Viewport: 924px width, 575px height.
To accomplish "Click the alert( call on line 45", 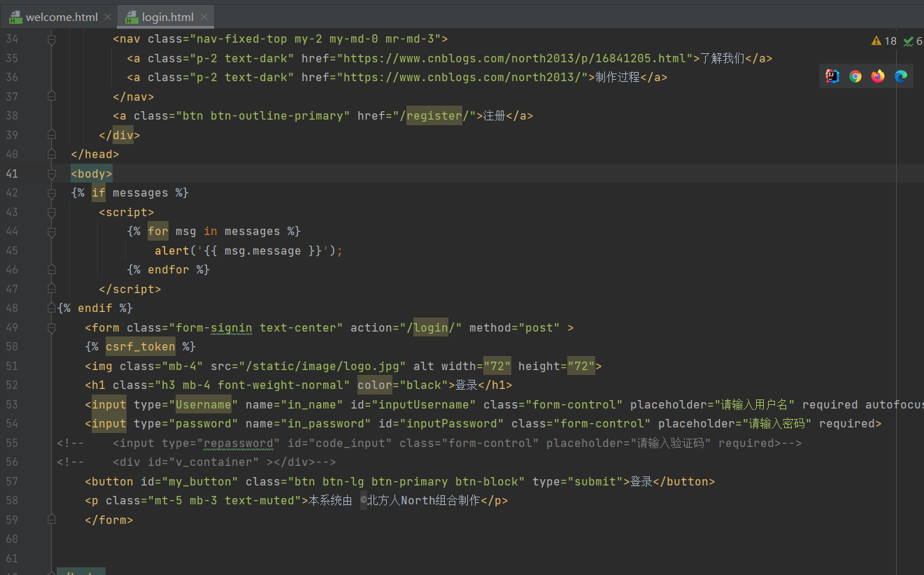I will (x=176, y=250).
